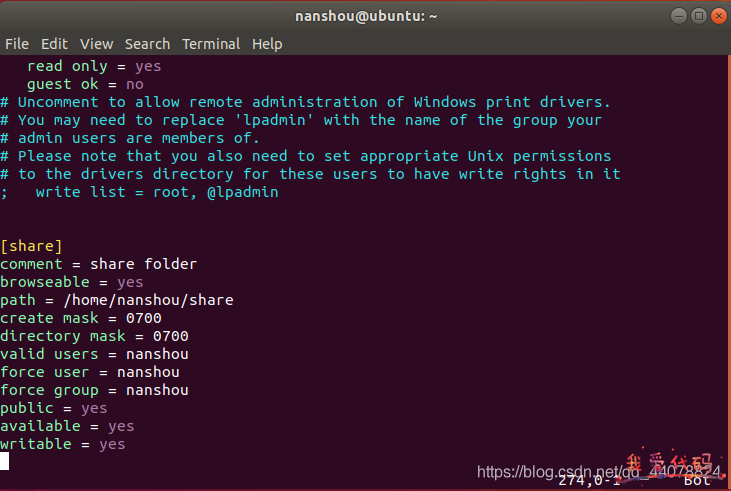Click the window title nanshou@ubuntu
The height and width of the screenshot is (491, 731).
(x=366, y=16)
